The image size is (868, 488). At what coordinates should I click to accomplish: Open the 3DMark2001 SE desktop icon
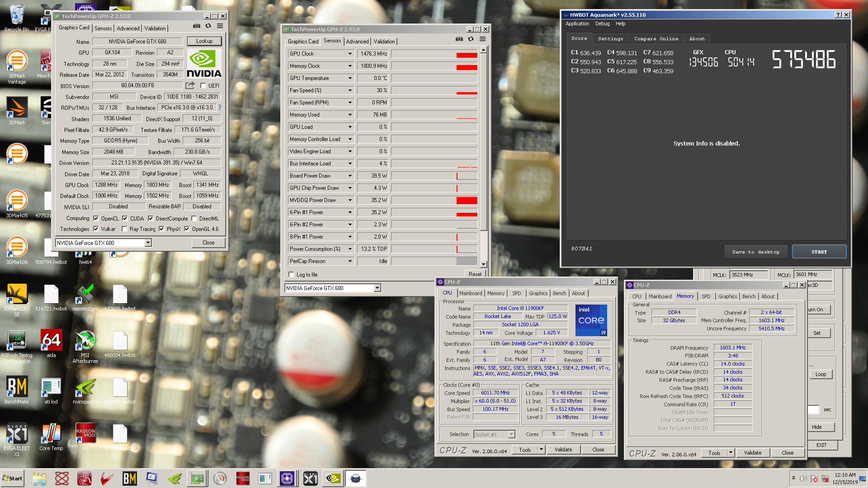click(17, 300)
